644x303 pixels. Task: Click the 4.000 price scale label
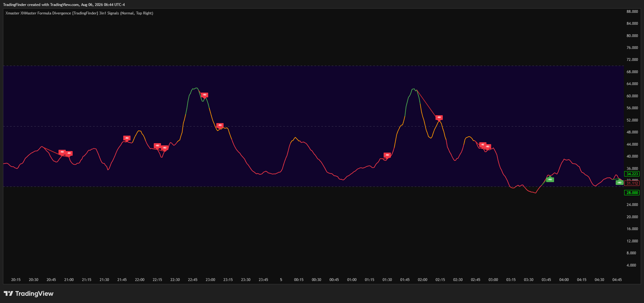631,265
